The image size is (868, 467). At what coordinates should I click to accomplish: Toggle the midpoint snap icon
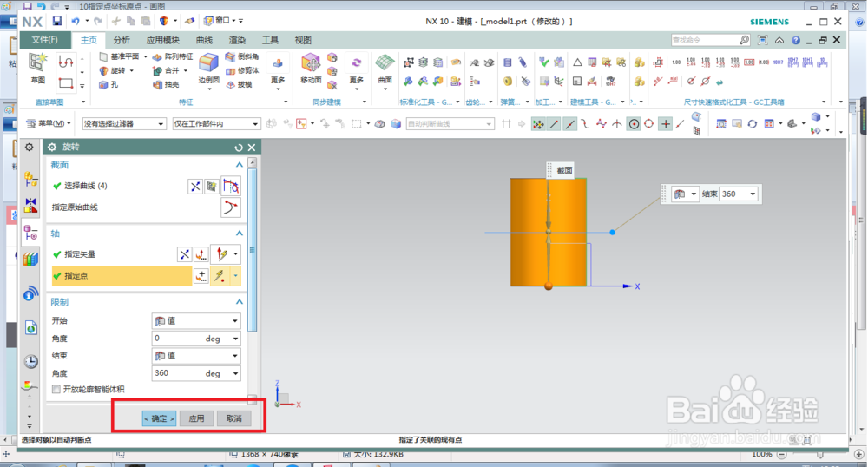pyautogui.click(x=569, y=124)
